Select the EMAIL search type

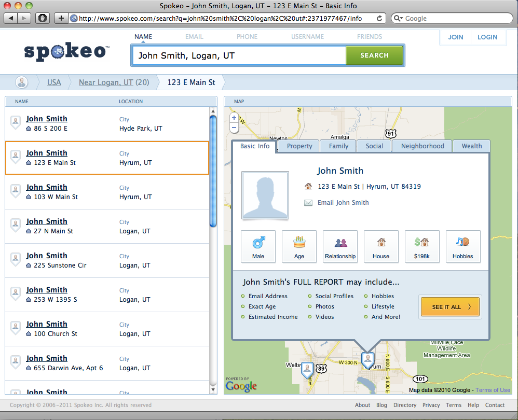(x=194, y=37)
